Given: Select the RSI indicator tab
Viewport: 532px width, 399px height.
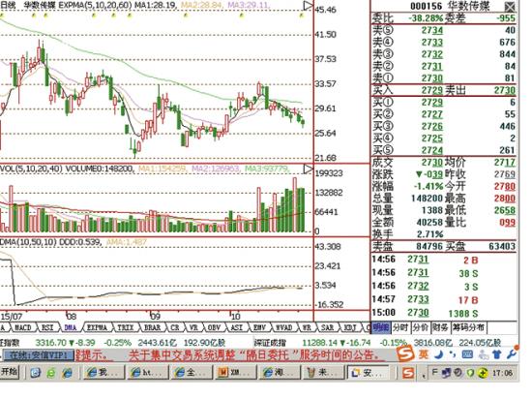Looking at the screenshot, I should point(47,327).
